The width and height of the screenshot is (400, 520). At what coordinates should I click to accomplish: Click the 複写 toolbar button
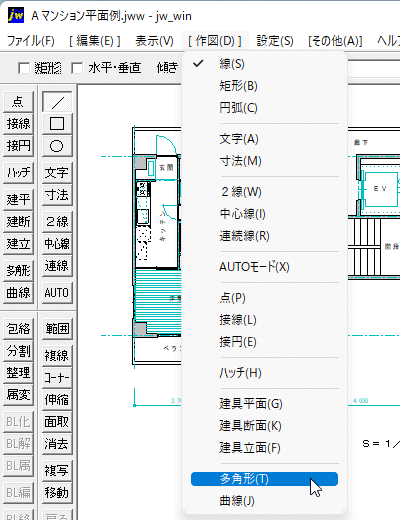coord(57,470)
